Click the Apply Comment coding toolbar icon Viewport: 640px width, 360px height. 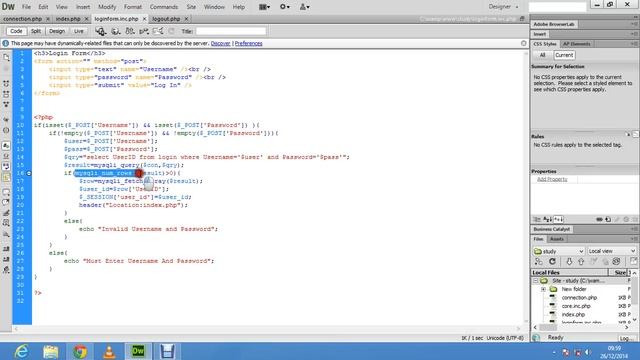click(6, 192)
